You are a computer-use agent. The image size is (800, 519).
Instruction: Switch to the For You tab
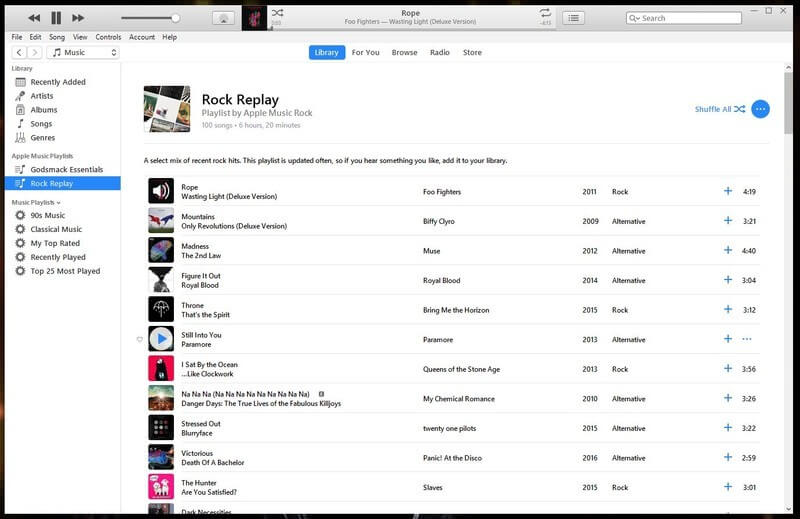click(365, 52)
